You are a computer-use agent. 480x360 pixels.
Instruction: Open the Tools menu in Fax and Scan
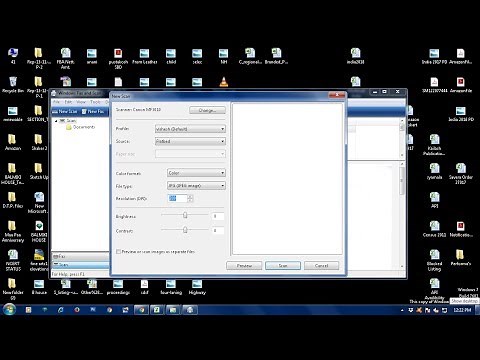pyautogui.click(x=95, y=102)
